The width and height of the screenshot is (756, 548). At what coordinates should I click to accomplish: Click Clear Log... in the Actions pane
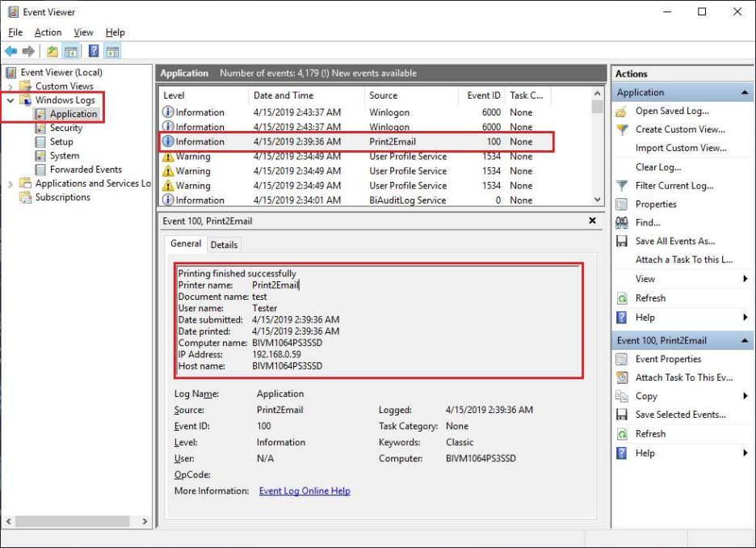[658, 167]
